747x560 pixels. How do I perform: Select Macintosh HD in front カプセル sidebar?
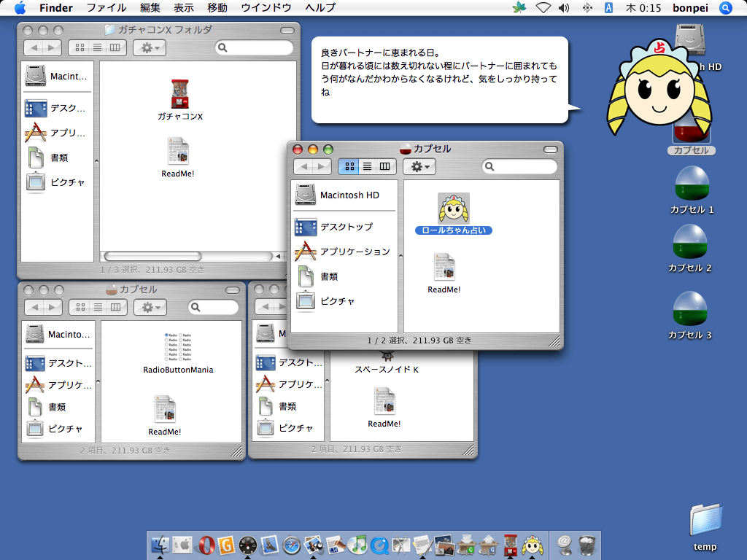click(344, 195)
